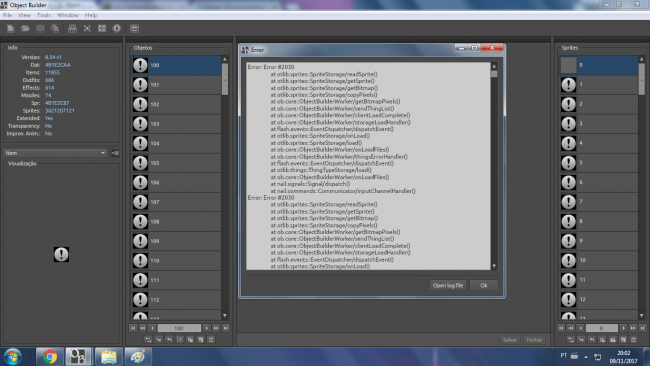Click the Sprites count value 3621207121
This screenshot has width=650, height=366.
[x=60, y=111]
